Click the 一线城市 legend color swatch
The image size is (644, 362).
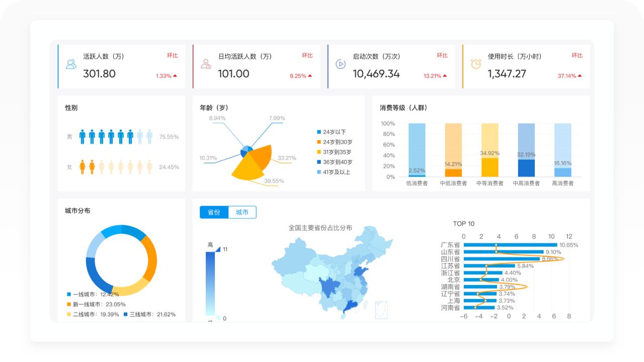69,294
